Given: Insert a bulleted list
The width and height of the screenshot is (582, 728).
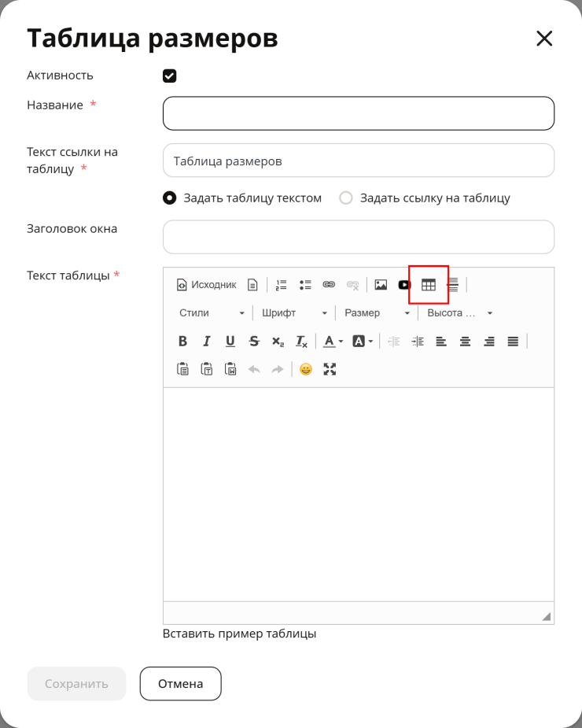Looking at the screenshot, I should click(x=305, y=285).
